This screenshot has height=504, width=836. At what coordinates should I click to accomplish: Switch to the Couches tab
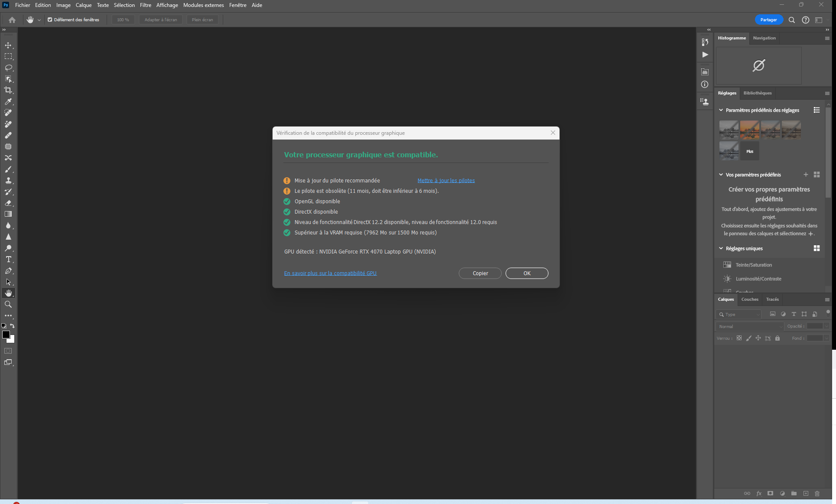[750, 299]
